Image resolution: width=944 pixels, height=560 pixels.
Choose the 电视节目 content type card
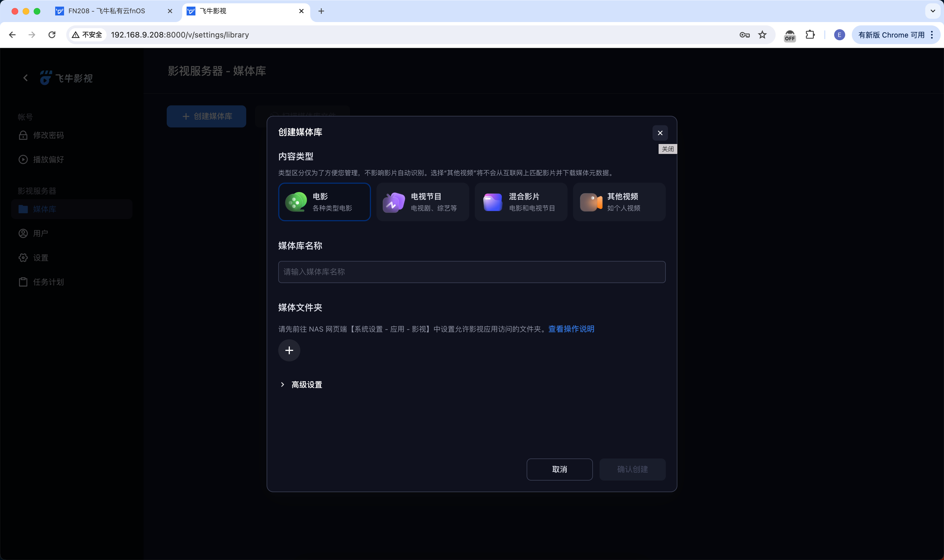(422, 202)
